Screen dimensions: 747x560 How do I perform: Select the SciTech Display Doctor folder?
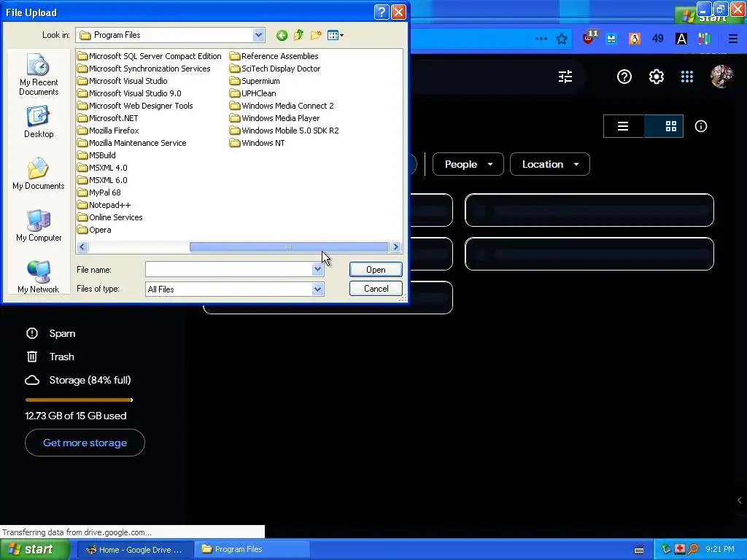coord(275,69)
